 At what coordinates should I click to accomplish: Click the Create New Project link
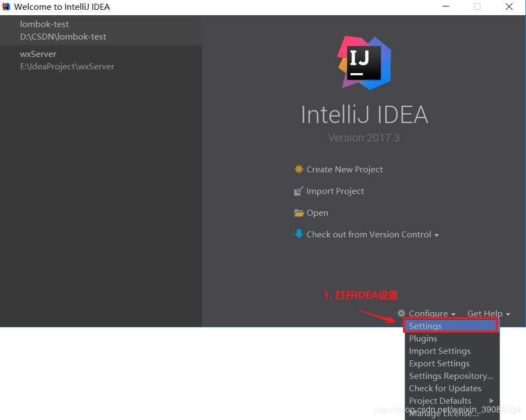(345, 169)
